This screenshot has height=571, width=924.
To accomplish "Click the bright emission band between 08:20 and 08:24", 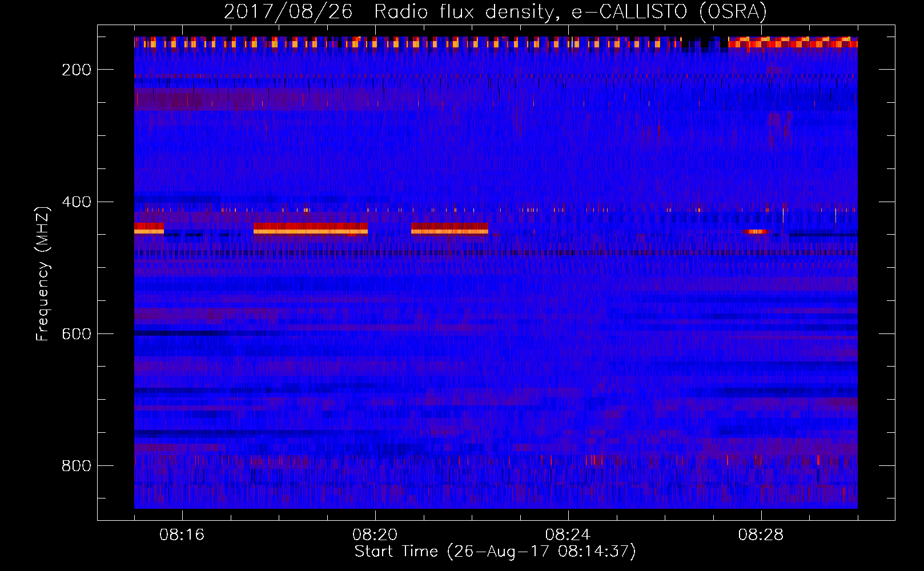I will 449,228.
